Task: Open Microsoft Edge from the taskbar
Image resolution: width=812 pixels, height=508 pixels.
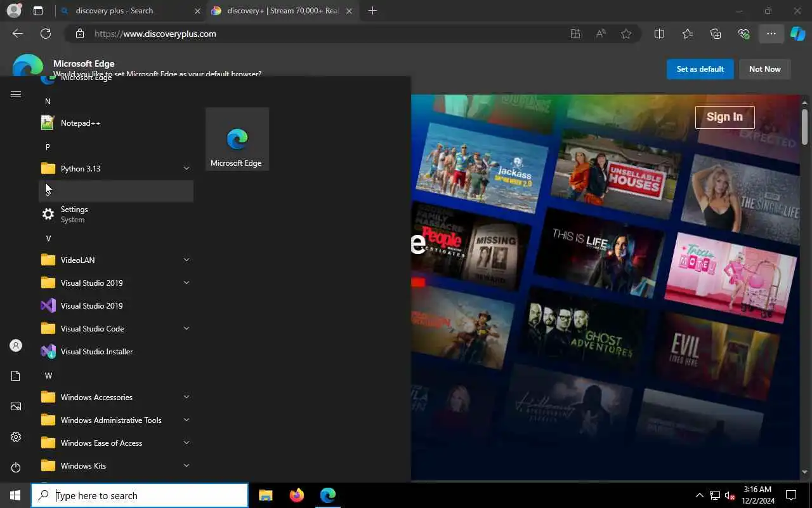Action: point(327,495)
